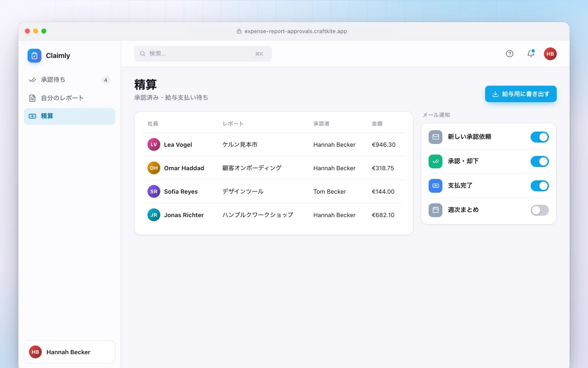Click the デザインツール report name
588x368 pixels.
point(243,191)
